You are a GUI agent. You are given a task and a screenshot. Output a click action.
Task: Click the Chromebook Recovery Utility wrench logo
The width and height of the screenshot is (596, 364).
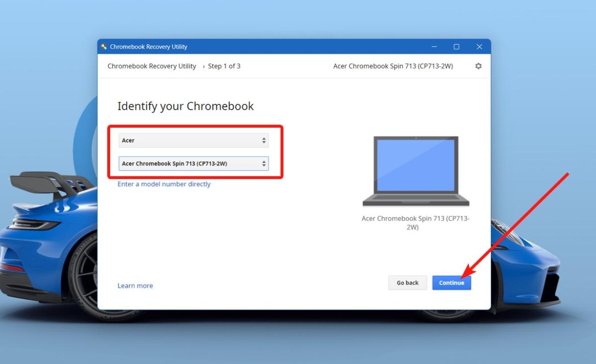pos(103,46)
